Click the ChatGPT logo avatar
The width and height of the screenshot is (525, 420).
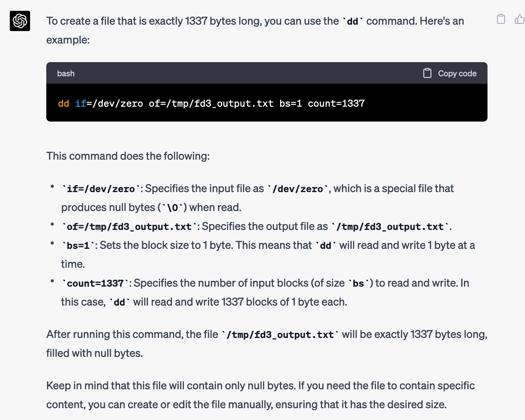point(20,21)
